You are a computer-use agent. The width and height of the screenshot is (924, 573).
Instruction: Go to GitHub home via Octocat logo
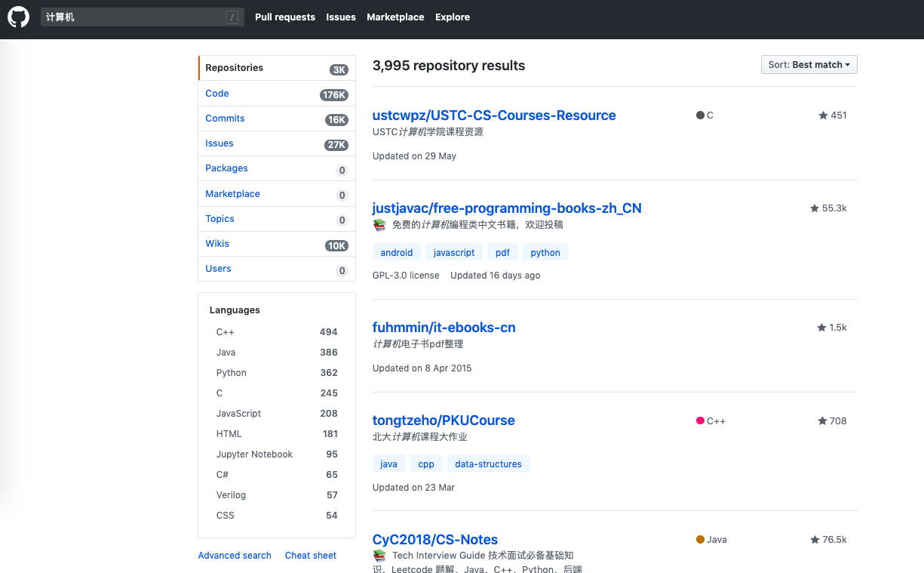[18, 17]
